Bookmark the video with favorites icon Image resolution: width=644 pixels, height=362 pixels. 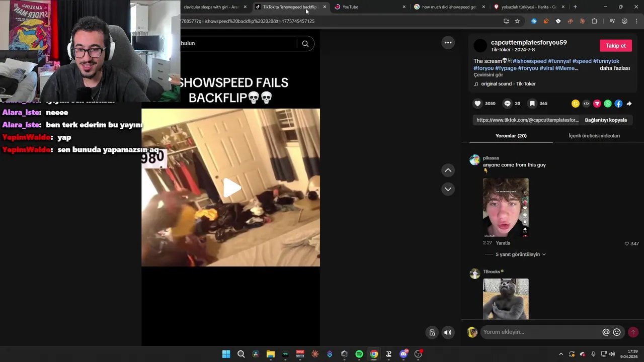point(532,104)
